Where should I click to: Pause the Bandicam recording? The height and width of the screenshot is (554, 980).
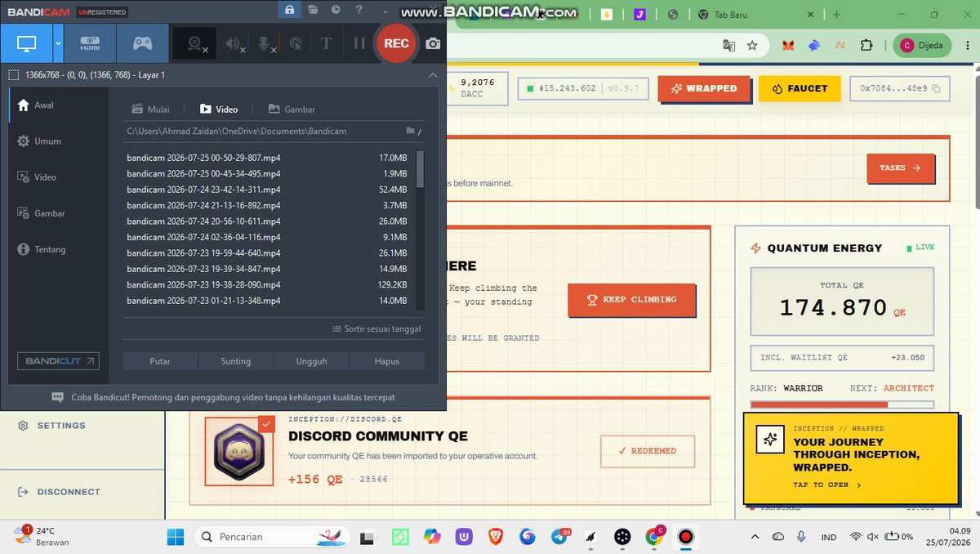[x=359, y=44]
